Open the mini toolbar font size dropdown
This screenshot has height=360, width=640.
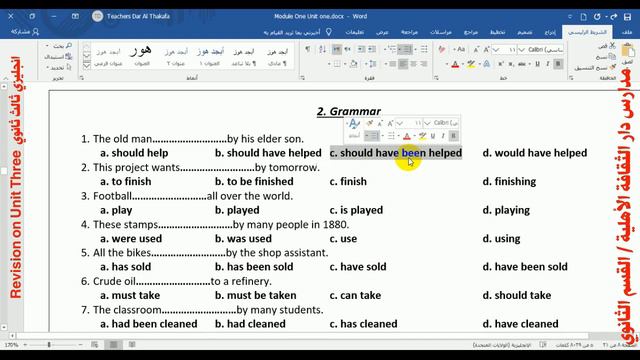click(400, 123)
